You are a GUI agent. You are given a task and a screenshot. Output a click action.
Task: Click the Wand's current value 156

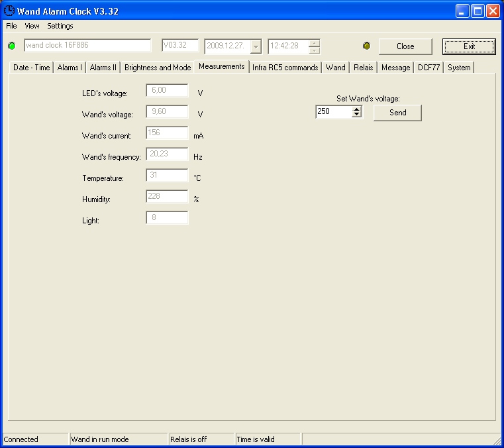(x=167, y=133)
